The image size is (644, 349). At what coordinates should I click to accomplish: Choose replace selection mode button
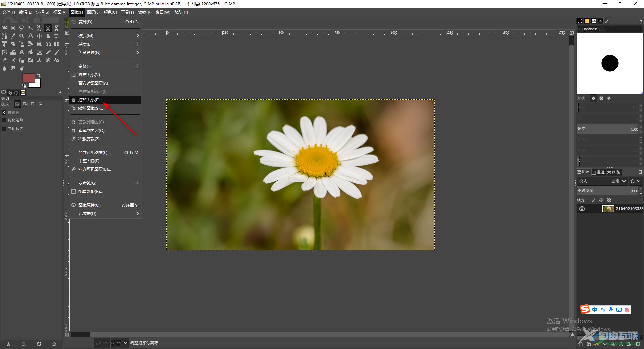coord(17,104)
